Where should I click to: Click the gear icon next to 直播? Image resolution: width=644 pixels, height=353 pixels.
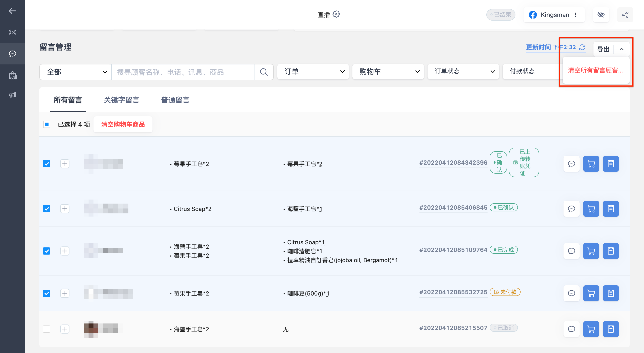(x=336, y=14)
